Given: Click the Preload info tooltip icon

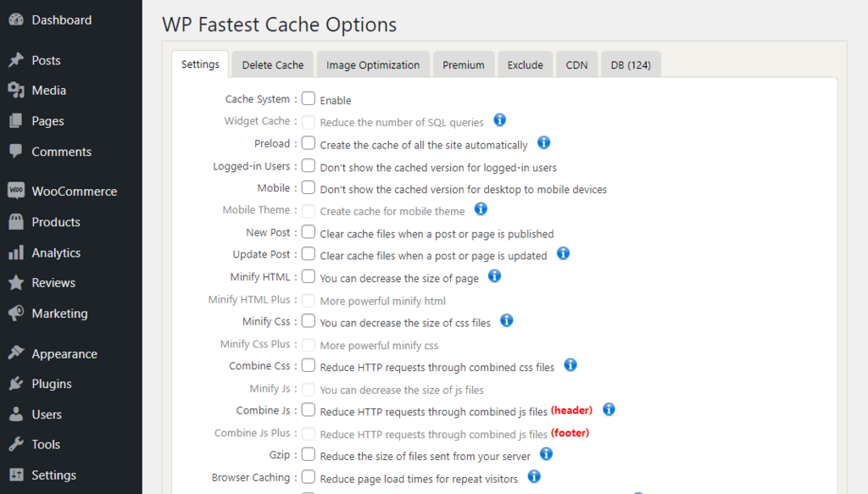Looking at the screenshot, I should 543,143.
